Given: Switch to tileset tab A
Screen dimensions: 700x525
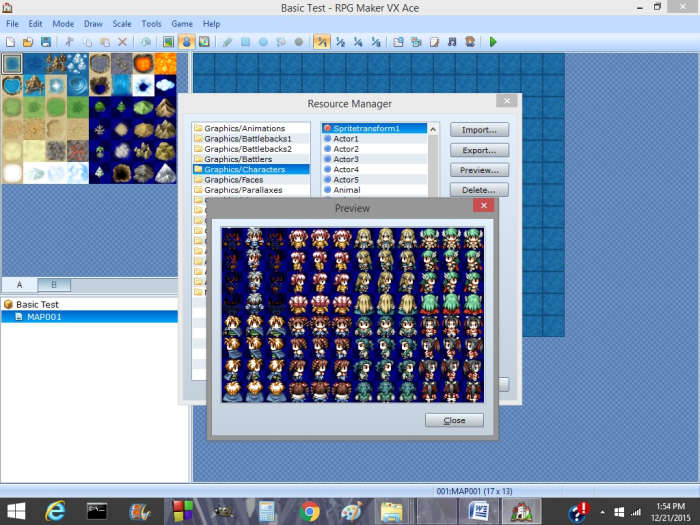Looking at the screenshot, I should pos(19,284).
